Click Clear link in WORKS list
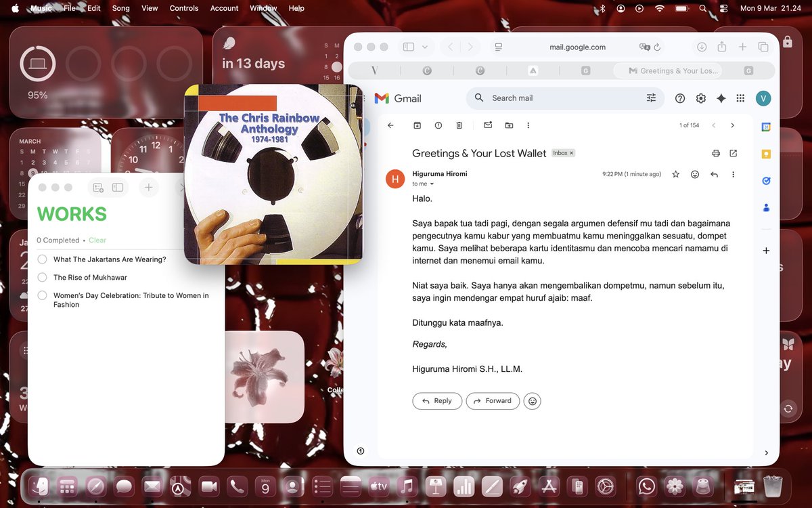This screenshot has height=508, width=812. [97, 240]
